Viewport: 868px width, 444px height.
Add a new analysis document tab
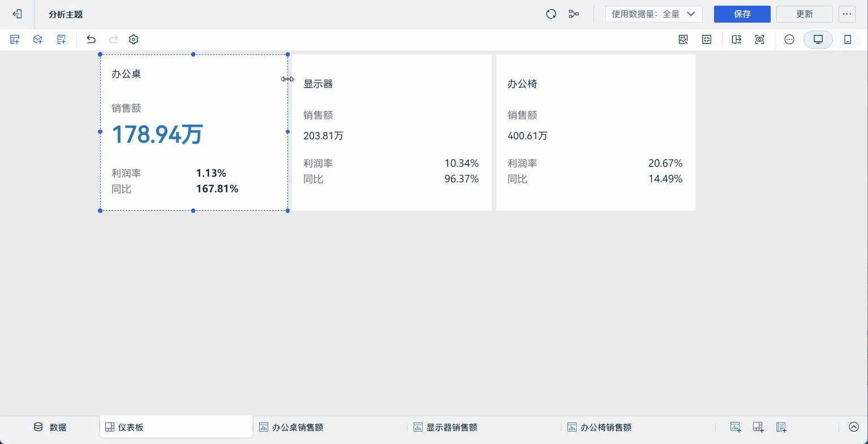point(781,427)
